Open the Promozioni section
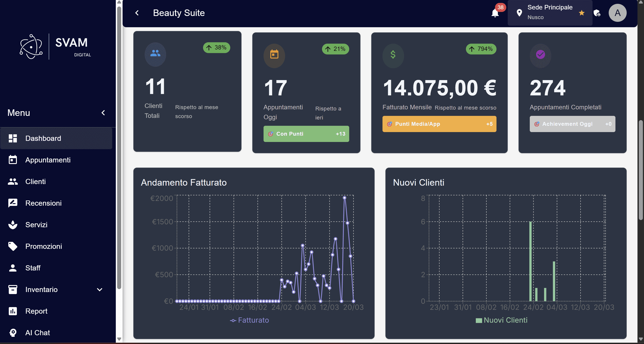Image resolution: width=644 pixels, height=344 pixels. [x=44, y=246]
